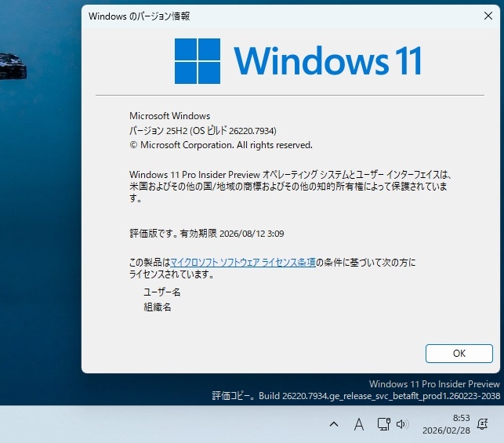
Task: Click the version 25H2 OS build 26220.7934 text
Action: [x=203, y=130]
